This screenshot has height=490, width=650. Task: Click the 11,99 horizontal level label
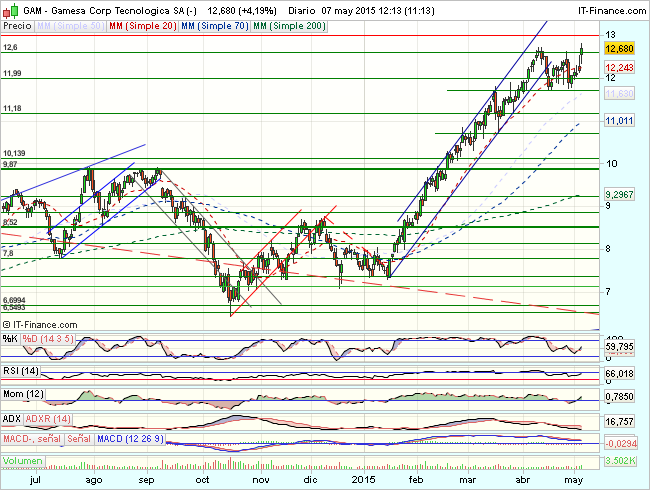coord(12,74)
